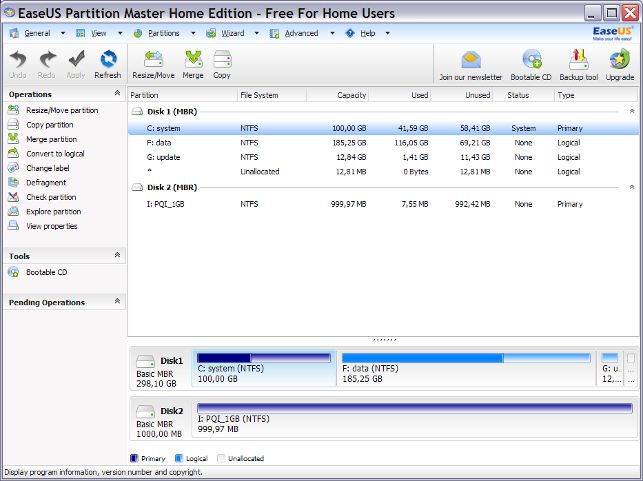This screenshot has height=481, width=643.
Task: Sort by the Partition column header
Action: 182,95
